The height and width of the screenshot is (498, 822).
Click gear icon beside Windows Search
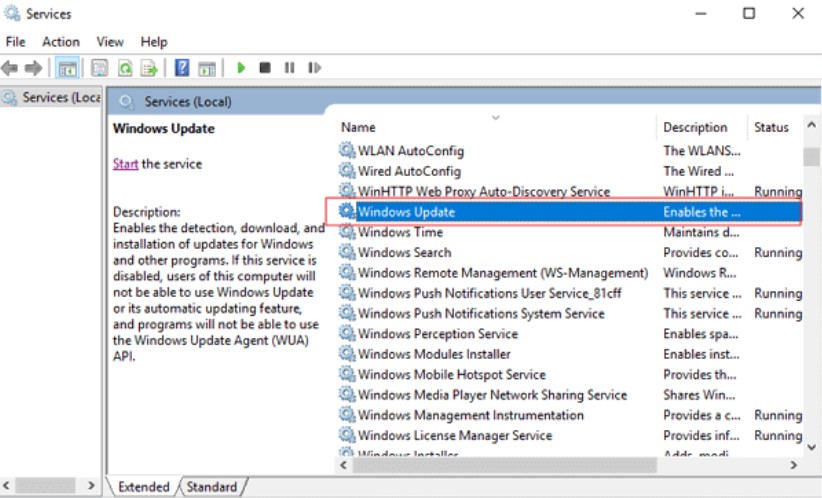pos(347,252)
